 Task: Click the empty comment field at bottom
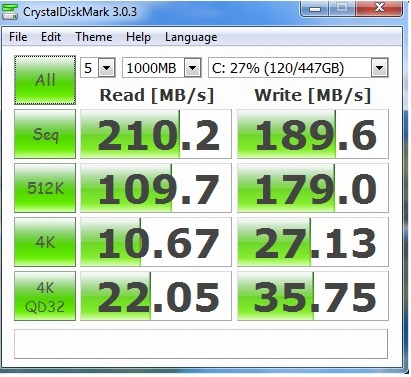[x=201, y=344]
